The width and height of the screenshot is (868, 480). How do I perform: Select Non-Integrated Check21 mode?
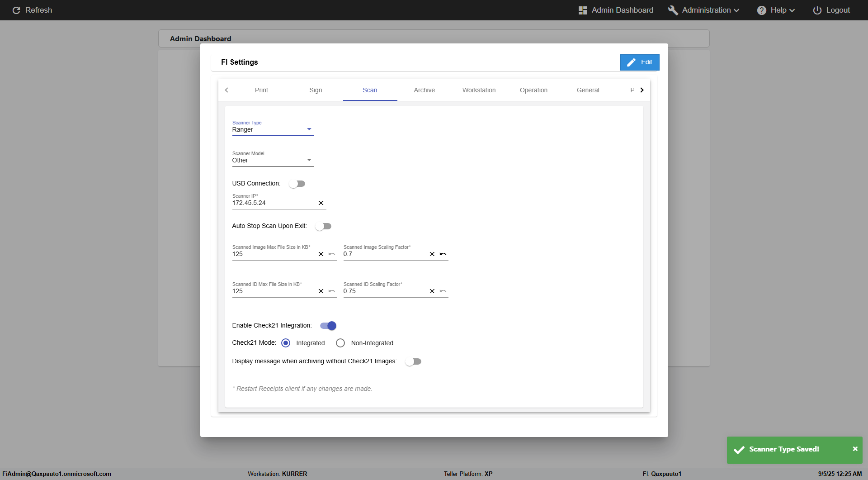340,343
